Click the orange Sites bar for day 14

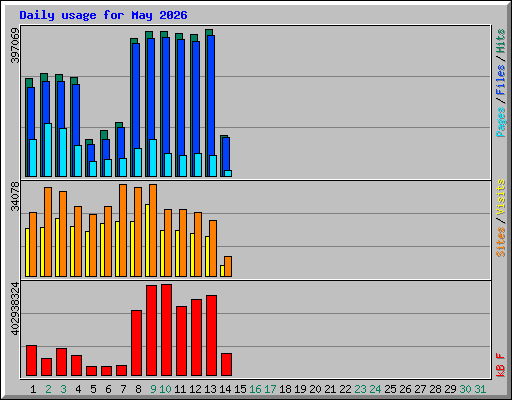pyautogui.click(x=228, y=266)
